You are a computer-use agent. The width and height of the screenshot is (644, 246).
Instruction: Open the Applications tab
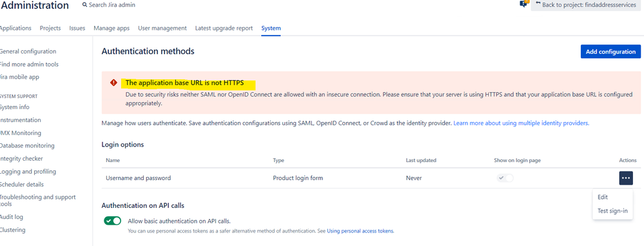point(15,28)
